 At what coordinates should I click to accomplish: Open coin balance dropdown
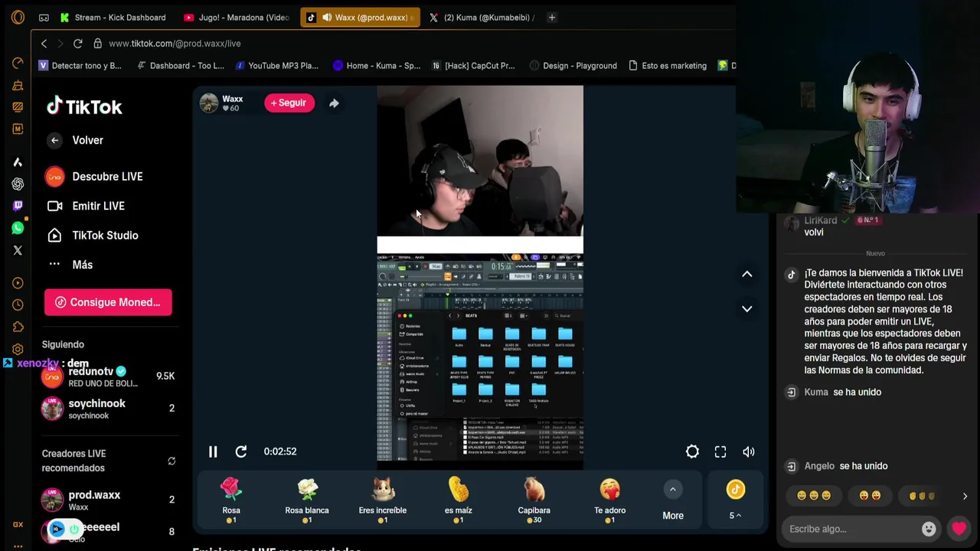(735, 515)
